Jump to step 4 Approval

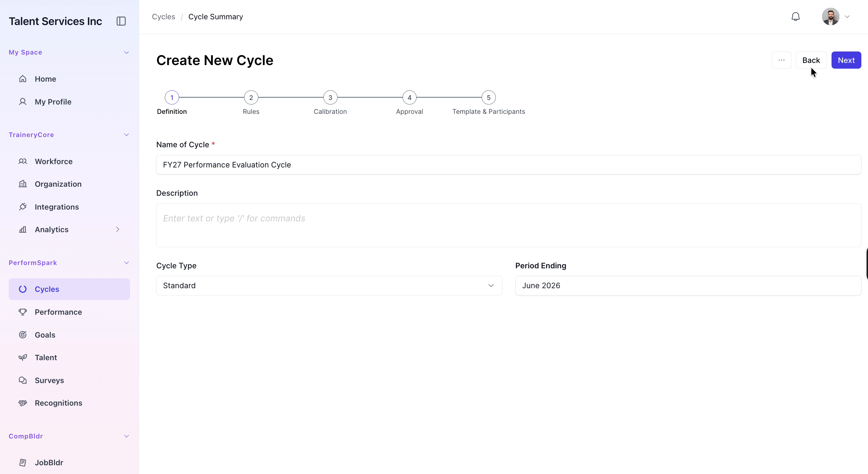409,98
